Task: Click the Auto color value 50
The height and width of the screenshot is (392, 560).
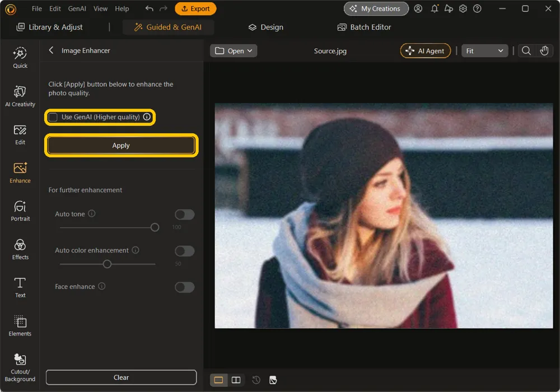Action: click(x=178, y=264)
